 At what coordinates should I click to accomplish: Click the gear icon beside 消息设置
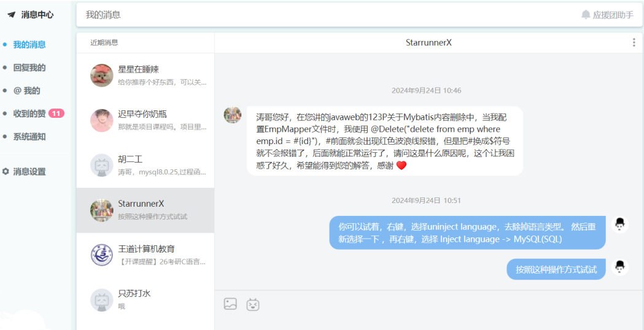tap(6, 172)
